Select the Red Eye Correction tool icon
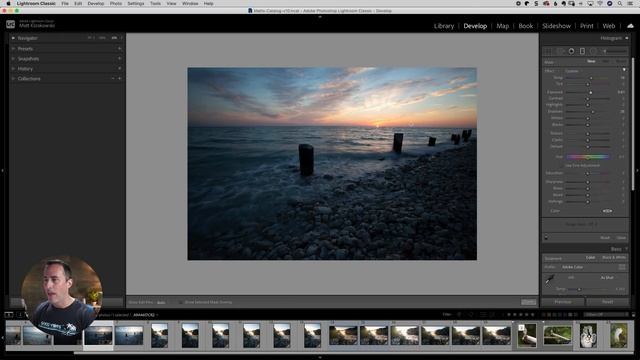This screenshot has height=360, width=640. (x=571, y=51)
